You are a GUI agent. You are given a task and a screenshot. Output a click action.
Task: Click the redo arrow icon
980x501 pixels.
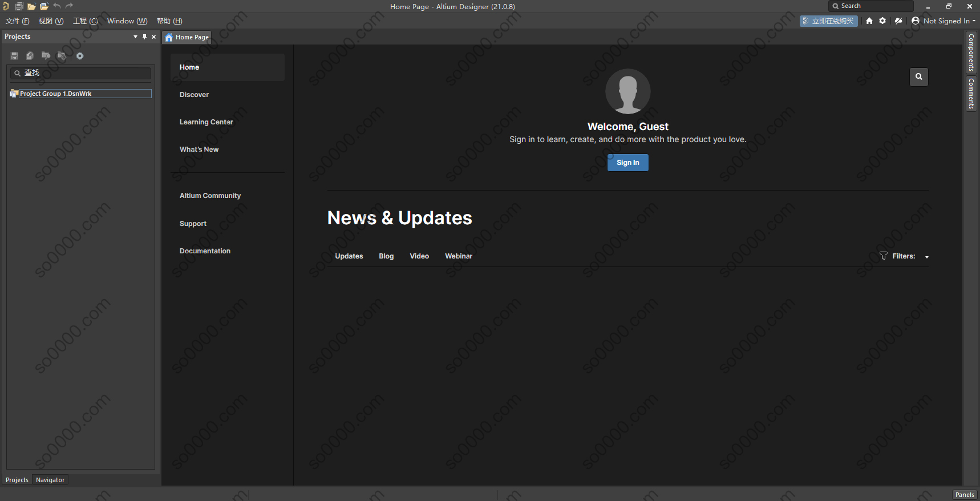pos(69,6)
